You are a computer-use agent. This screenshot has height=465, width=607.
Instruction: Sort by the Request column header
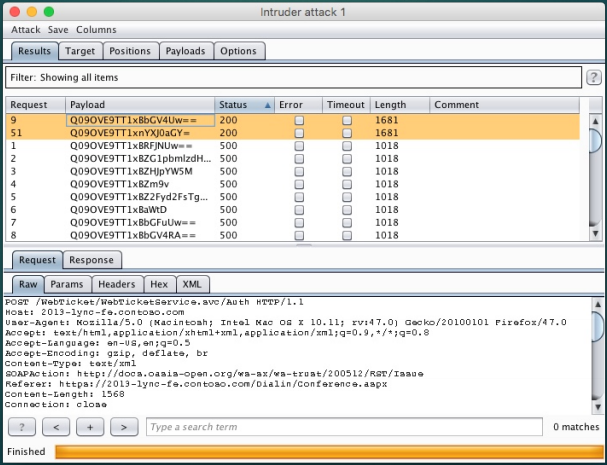tap(36, 105)
